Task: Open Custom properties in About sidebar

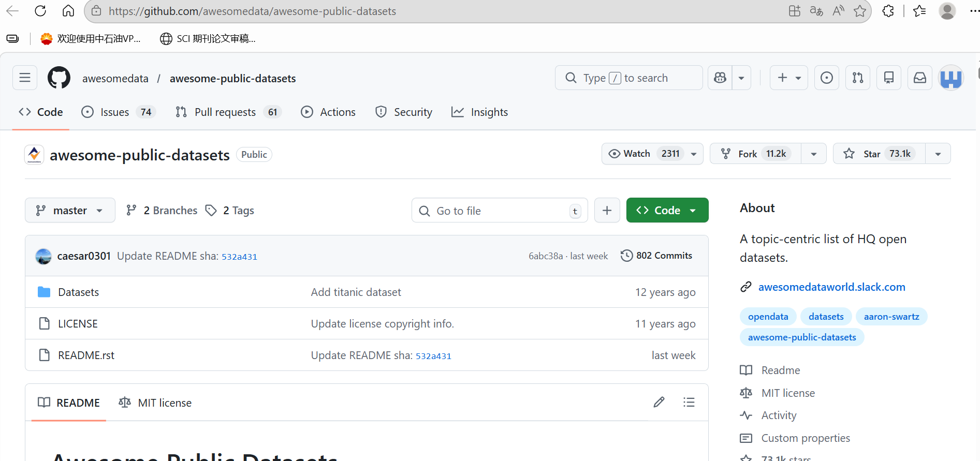Action: [806, 438]
